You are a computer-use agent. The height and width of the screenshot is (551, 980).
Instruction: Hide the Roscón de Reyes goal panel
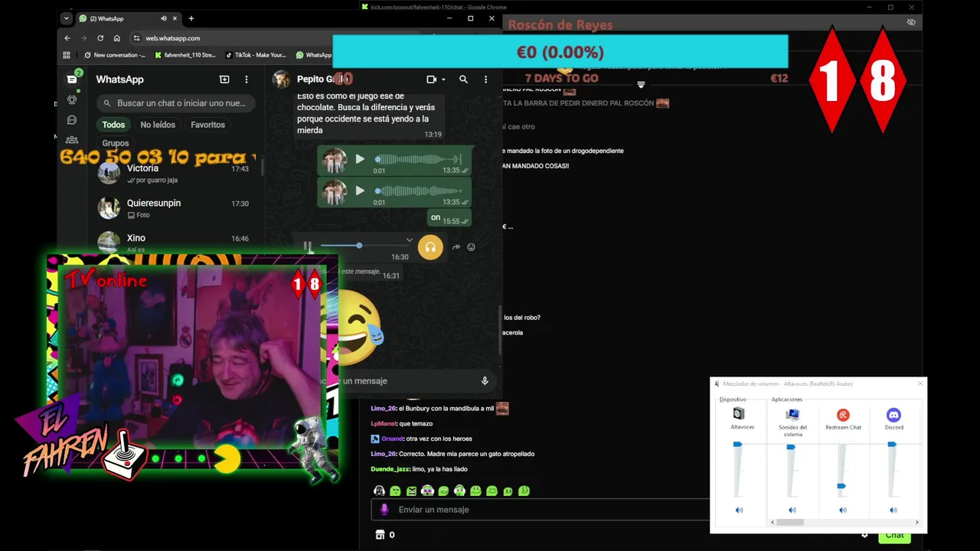910,23
